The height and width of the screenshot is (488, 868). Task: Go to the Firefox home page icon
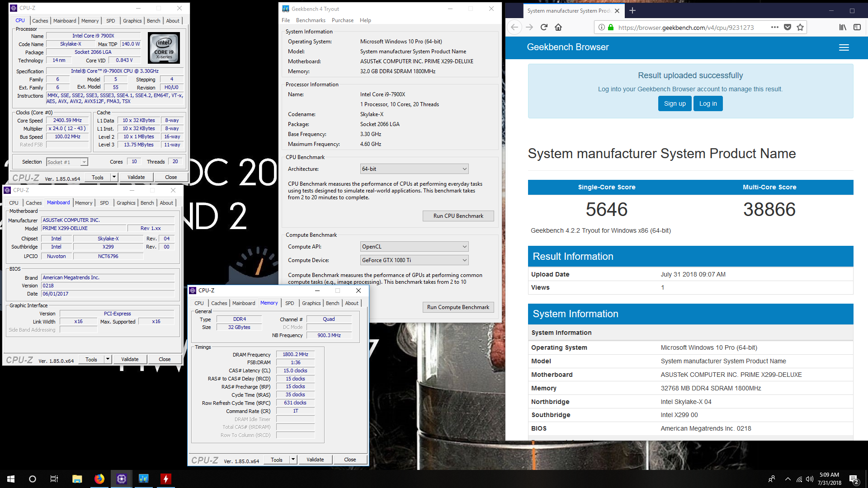[558, 27]
